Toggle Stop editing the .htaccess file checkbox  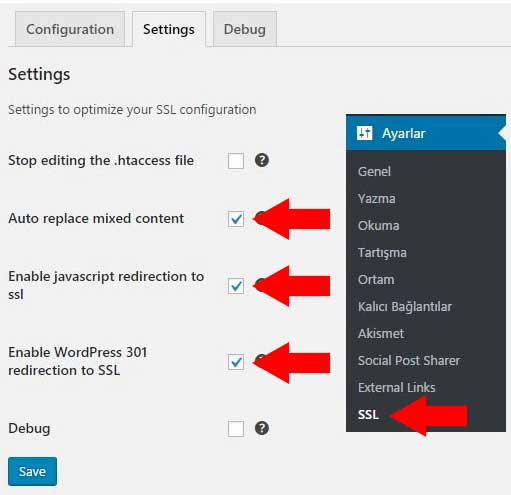(x=236, y=161)
